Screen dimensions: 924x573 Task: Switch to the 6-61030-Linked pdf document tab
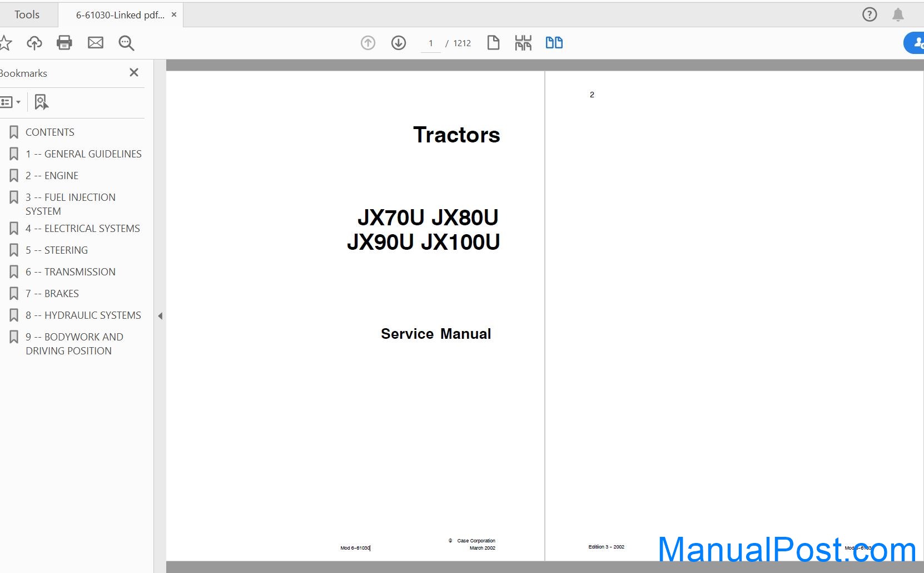point(120,15)
